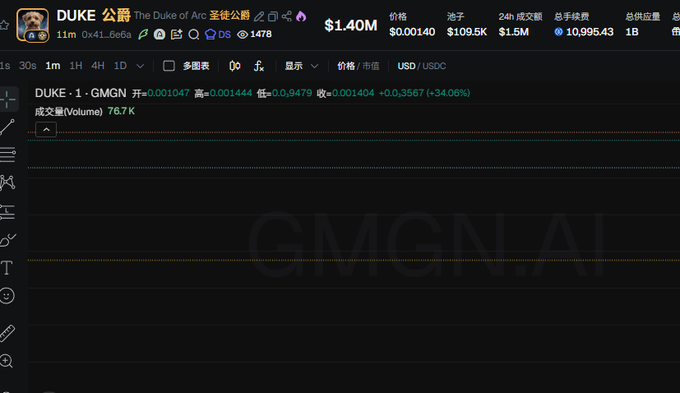
Task: Open the DS DexScreener link
Action: click(218, 34)
